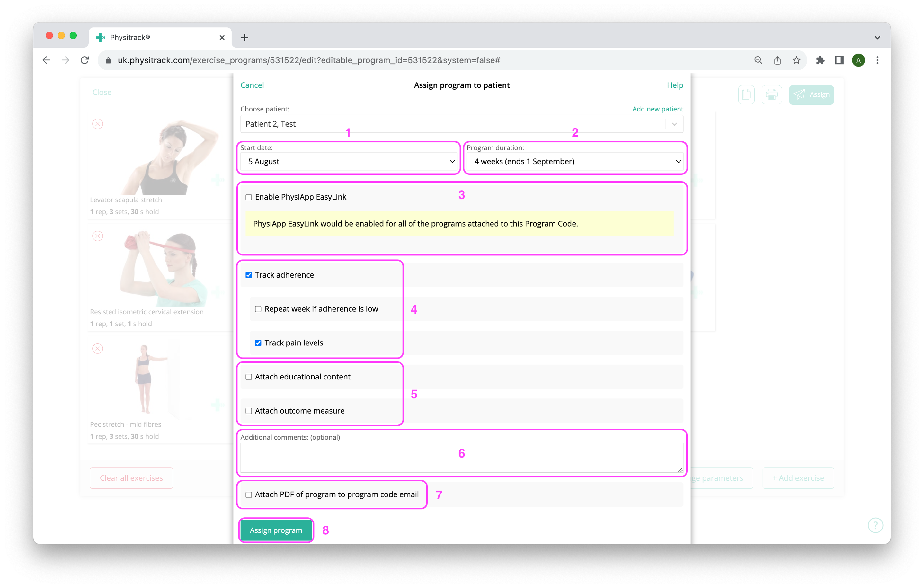The height and width of the screenshot is (588, 924).
Task: Enable PhysiApp EasyLink checkbox
Action: coord(249,197)
